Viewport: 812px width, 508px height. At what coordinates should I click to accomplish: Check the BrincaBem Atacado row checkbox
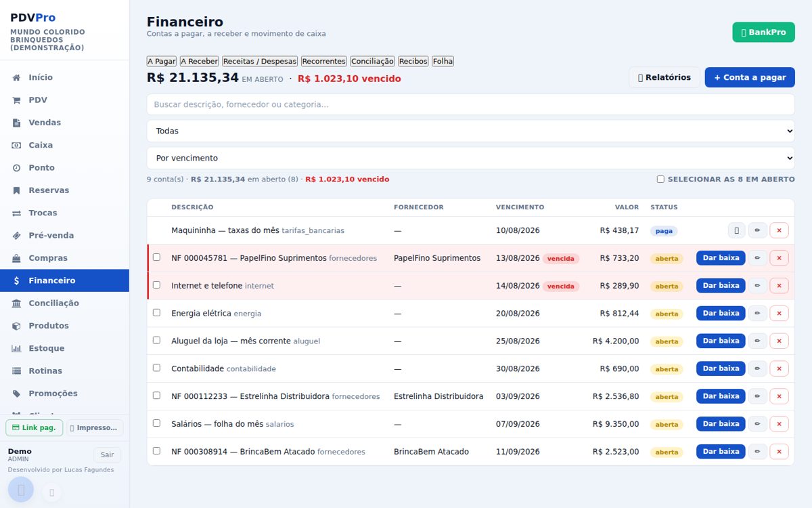(x=156, y=451)
